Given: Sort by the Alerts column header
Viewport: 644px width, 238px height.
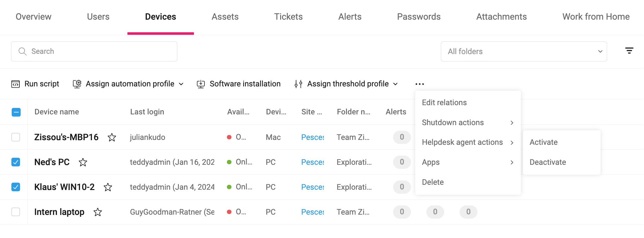Looking at the screenshot, I should [396, 112].
